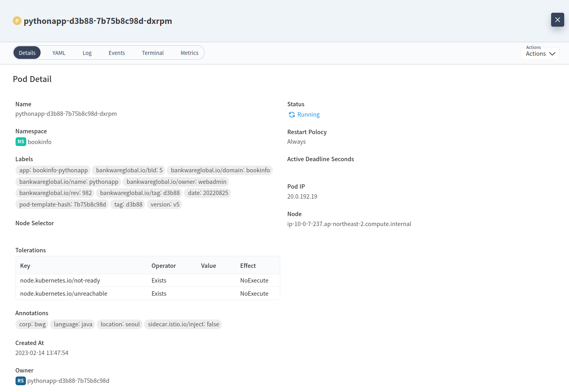Click the bankwareglobal.io/name: pythonapp label
569x392 pixels.
(x=69, y=182)
